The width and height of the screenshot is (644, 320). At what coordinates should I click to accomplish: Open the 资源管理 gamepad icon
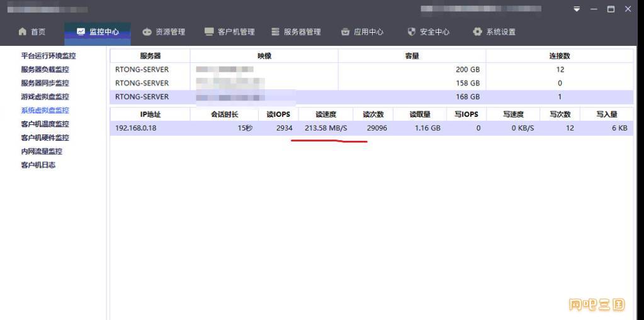[x=147, y=31]
